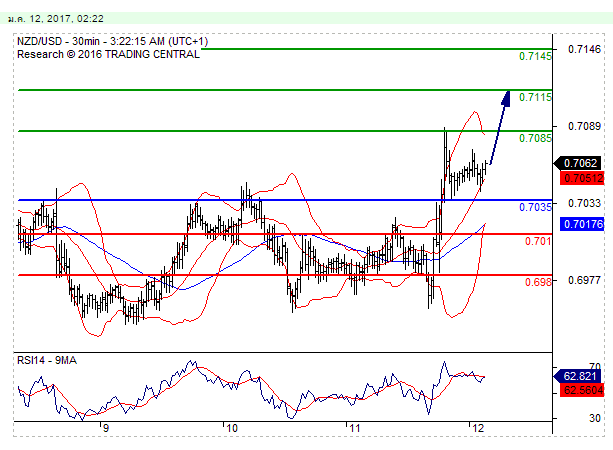Click the red 0.70512 price tag
613x450 pixels.
click(583, 178)
